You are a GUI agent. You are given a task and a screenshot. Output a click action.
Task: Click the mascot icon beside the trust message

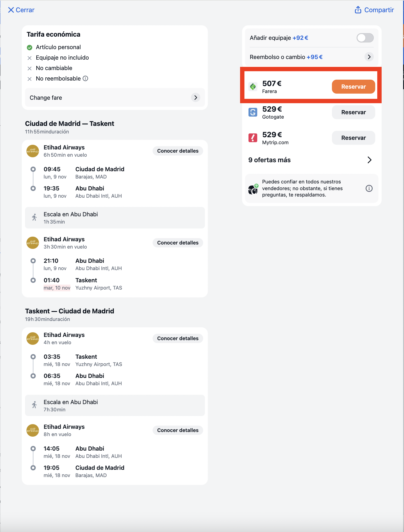(253, 189)
